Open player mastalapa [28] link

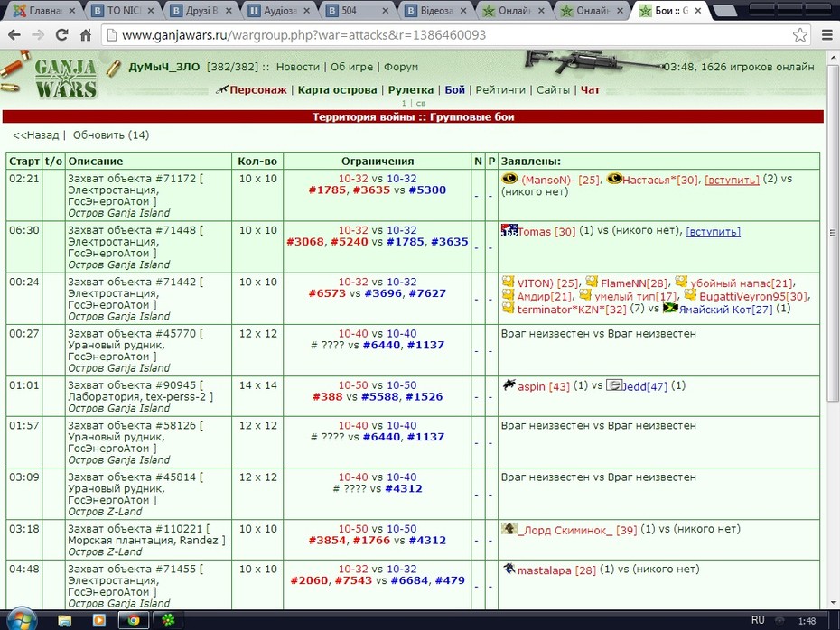556,570
